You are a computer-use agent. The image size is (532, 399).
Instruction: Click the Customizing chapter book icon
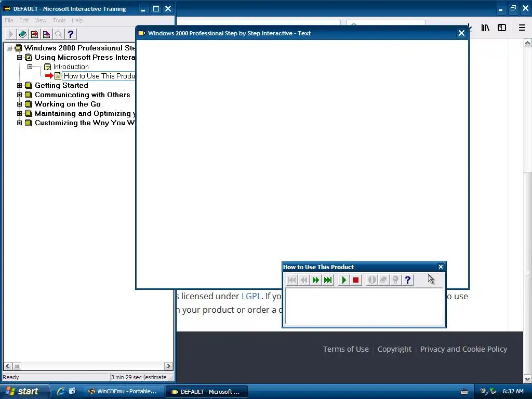coord(29,123)
